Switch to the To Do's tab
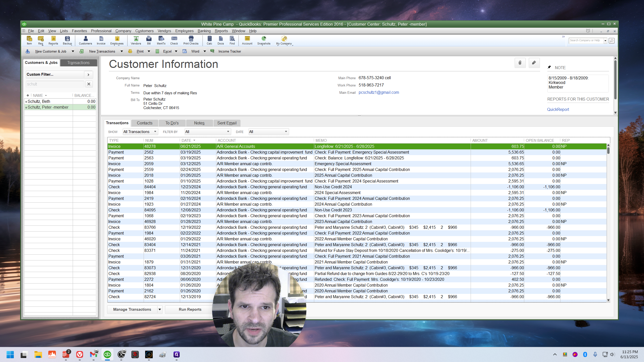The image size is (644, 362). tap(172, 123)
